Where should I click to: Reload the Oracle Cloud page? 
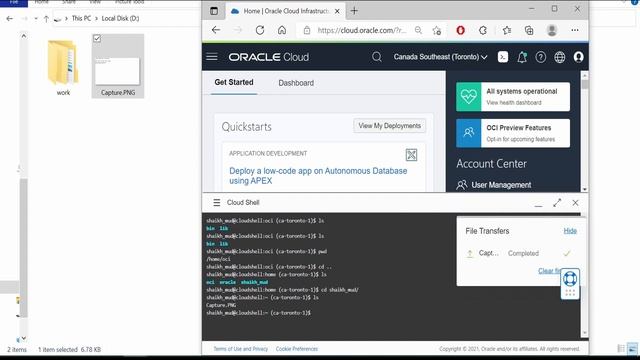[260, 30]
